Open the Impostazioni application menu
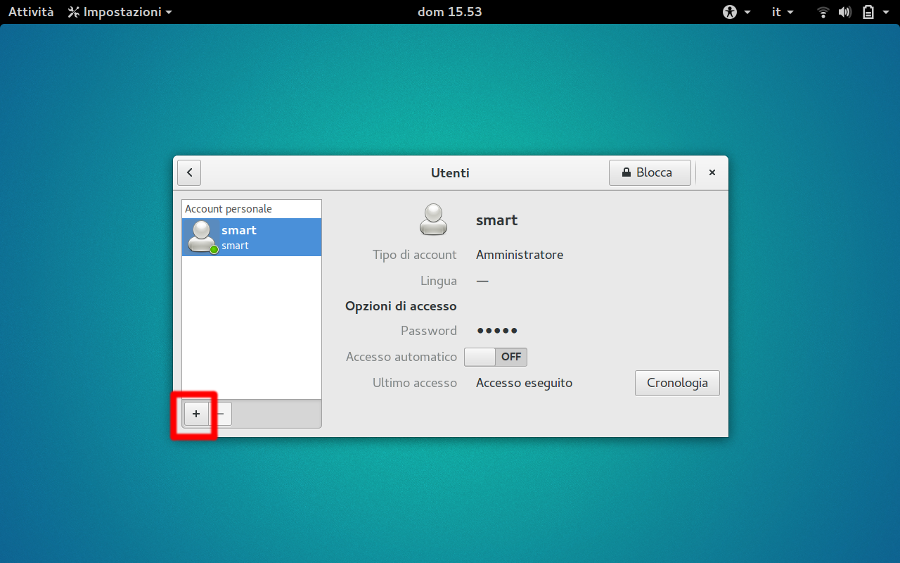The height and width of the screenshot is (563, 900). [x=120, y=12]
